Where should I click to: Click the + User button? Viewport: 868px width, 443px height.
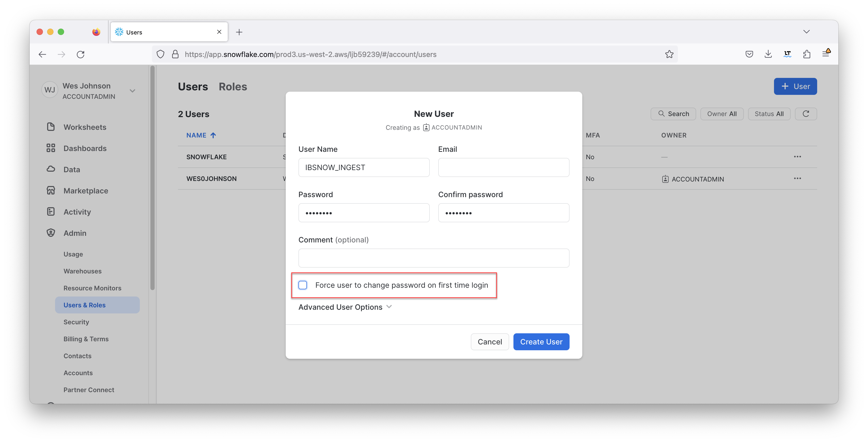click(x=795, y=86)
